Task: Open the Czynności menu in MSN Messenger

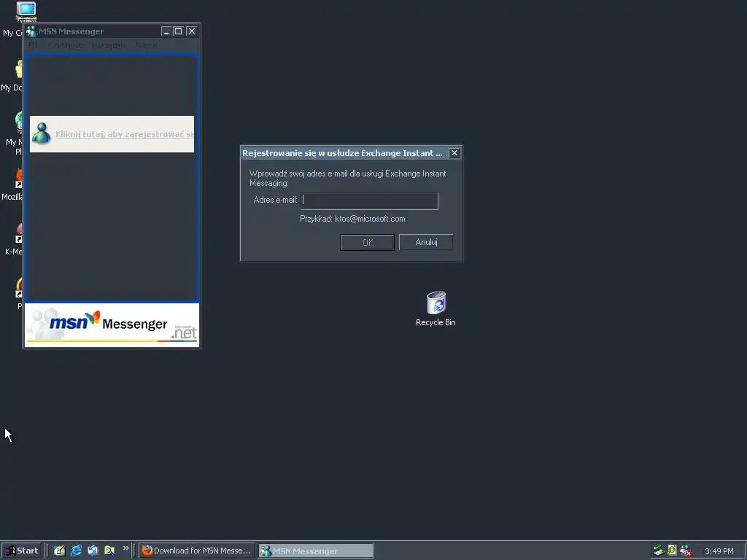Action: (x=66, y=45)
